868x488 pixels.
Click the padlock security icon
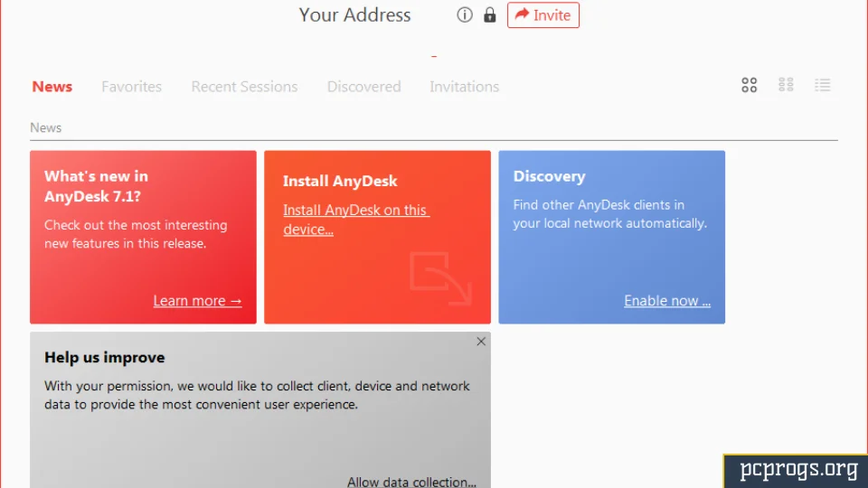tap(489, 15)
